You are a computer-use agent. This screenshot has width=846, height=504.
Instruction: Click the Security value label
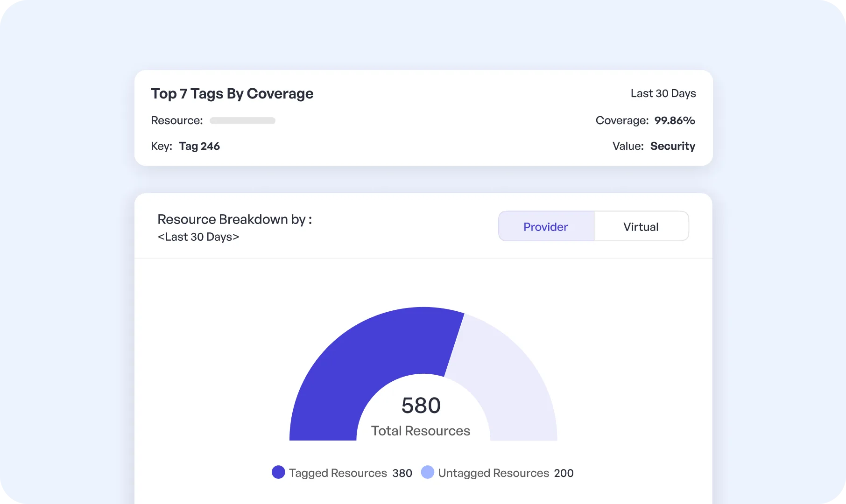673,146
